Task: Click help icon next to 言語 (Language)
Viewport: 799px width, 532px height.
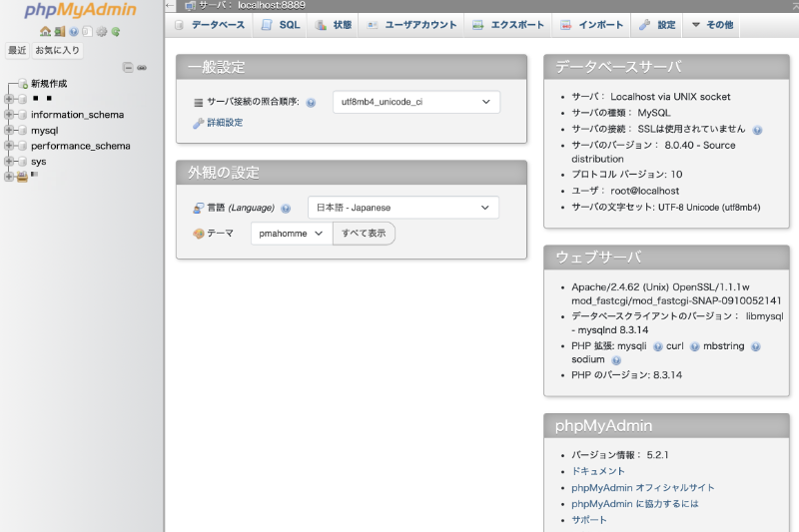Action: (x=286, y=209)
